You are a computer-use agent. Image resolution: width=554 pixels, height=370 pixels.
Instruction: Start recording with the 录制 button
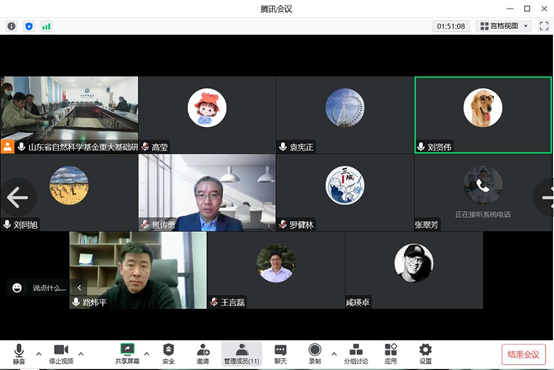314,353
